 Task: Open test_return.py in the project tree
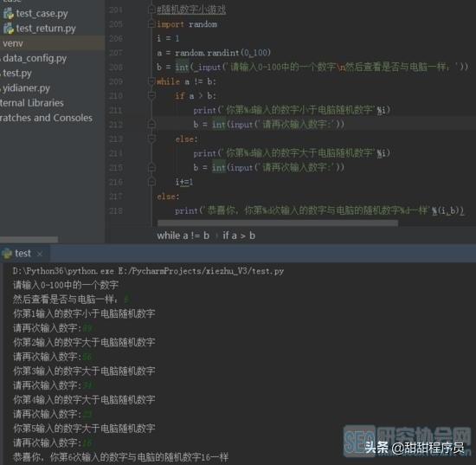click(x=46, y=29)
